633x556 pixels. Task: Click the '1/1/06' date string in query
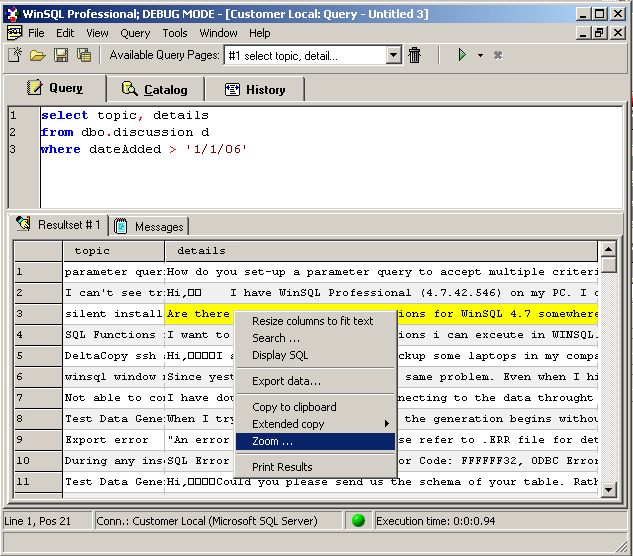point(216,149)
